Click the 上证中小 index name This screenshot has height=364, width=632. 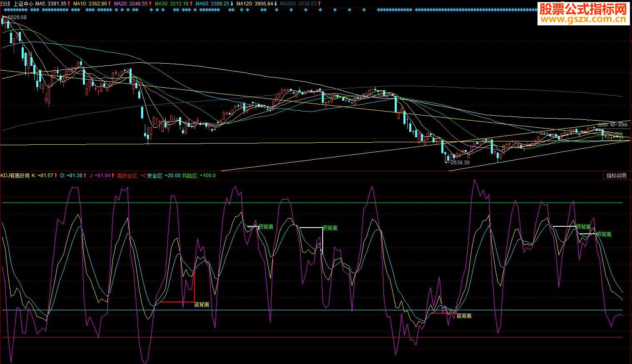24,3
